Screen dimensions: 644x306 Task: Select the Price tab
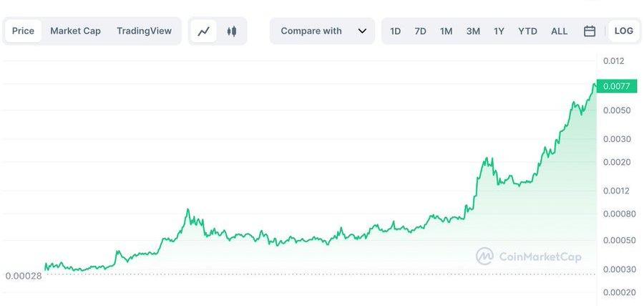[x=23, y=32]
